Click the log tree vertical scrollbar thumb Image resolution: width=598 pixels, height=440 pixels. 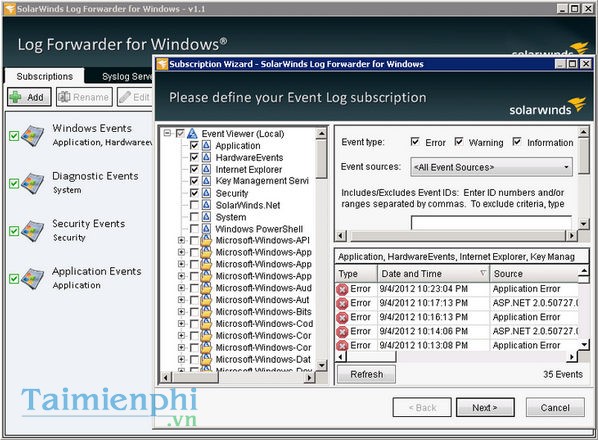pyautogui.click(x=322, y=159)
